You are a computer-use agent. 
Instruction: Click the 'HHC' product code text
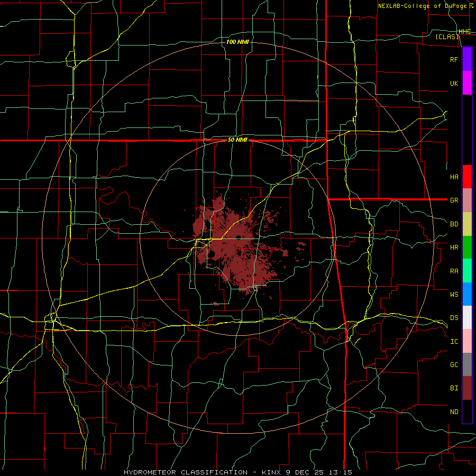(x=464, y=32)
